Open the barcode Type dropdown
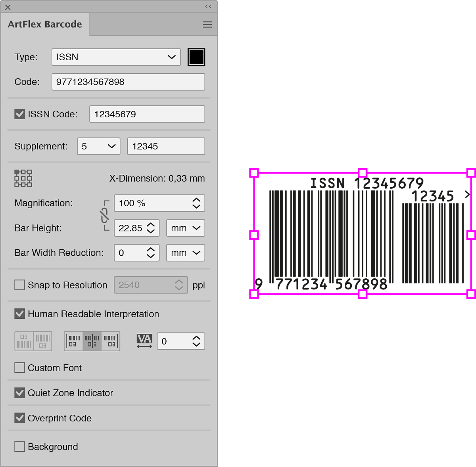 116,57
